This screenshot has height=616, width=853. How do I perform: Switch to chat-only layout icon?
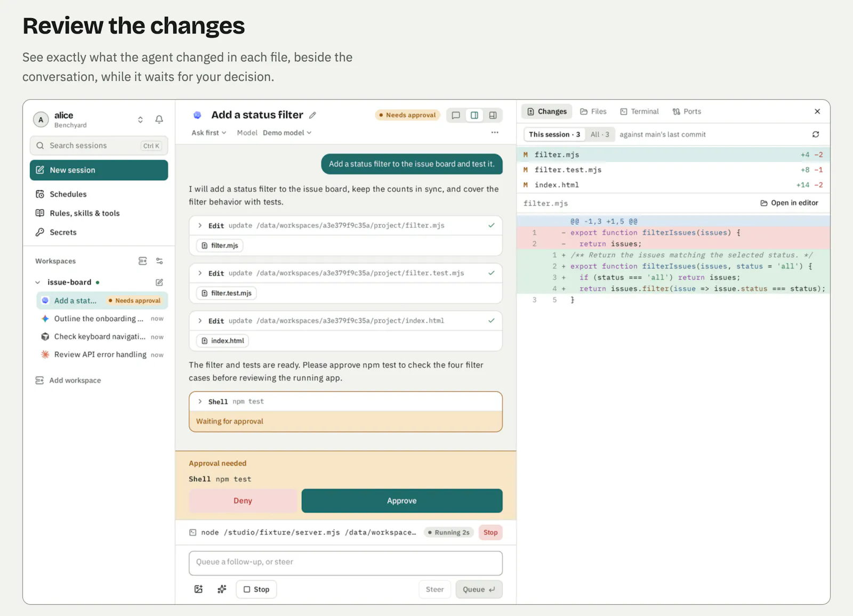coord(456,115)
